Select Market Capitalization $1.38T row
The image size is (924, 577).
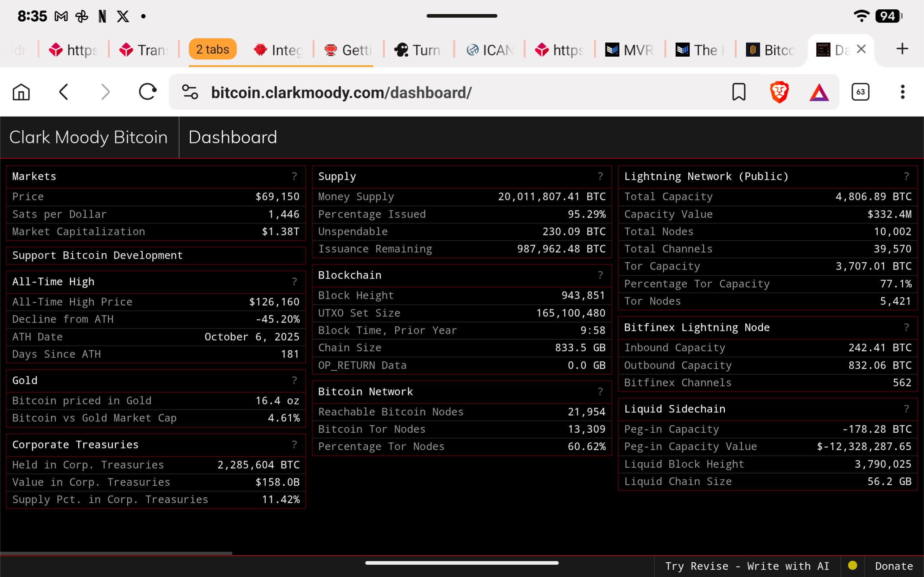[156, 232]
